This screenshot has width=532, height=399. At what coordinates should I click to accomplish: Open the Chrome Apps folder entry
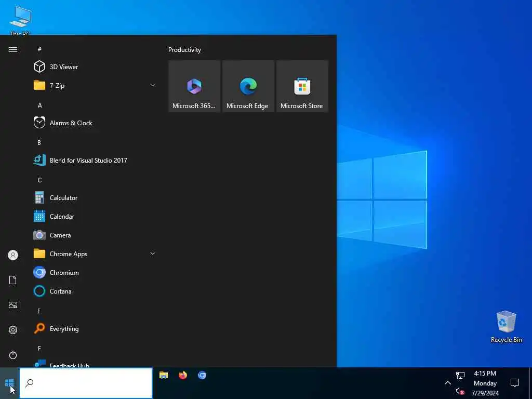[x=95, y=254]
